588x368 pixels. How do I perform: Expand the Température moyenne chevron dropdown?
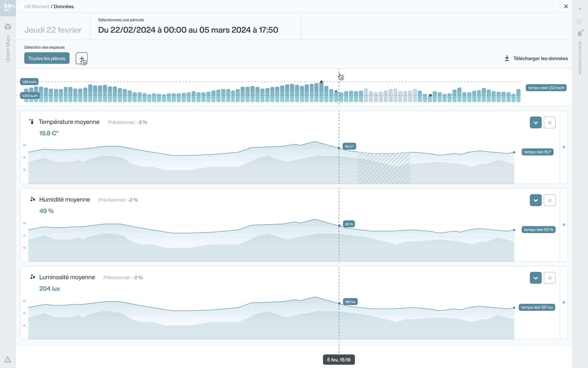pos(536,123)
